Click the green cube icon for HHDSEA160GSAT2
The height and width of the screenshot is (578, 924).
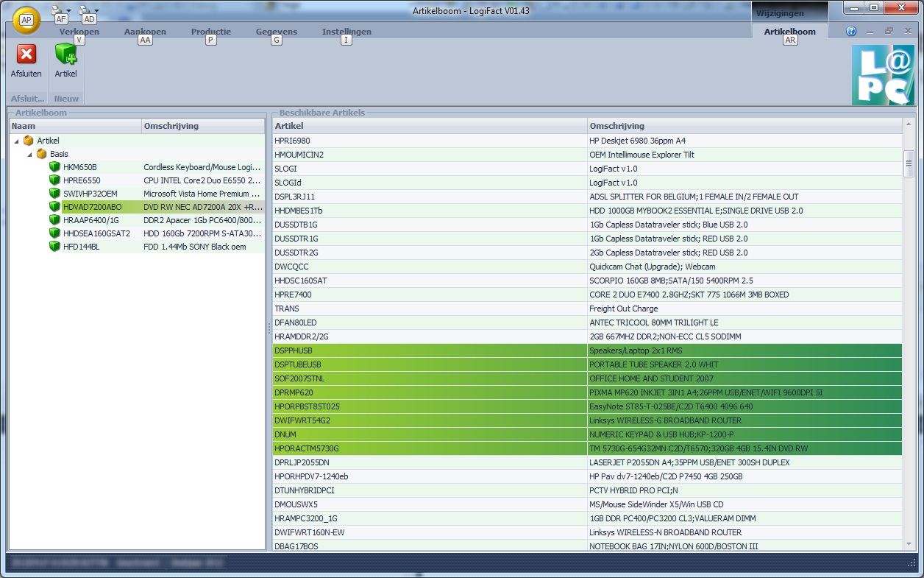pos(54,233)
